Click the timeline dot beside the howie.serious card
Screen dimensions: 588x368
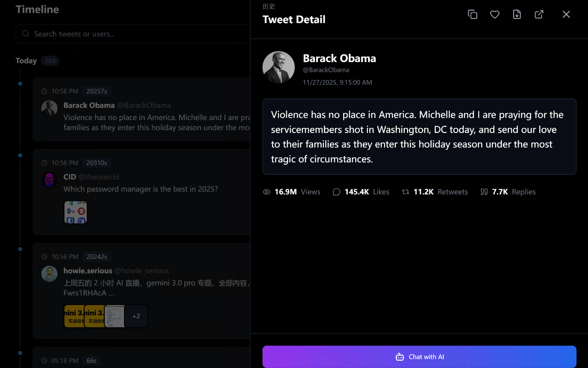pyautogui.click(x=20, y=249)
